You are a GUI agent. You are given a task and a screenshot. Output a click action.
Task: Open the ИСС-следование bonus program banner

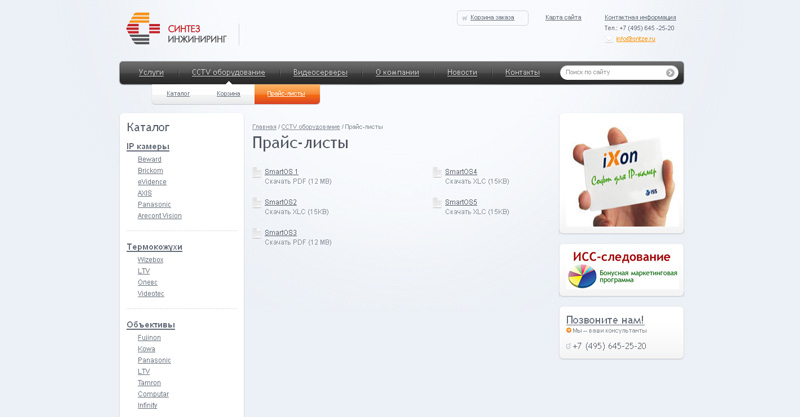point(621,270)
